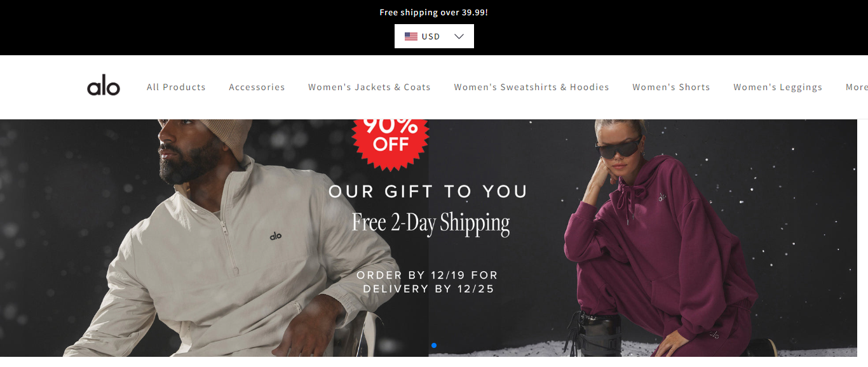This screenshot has height=367, width=868.
Task: Click the order by 12/19 delivery text
Action: tap(428, 282)
